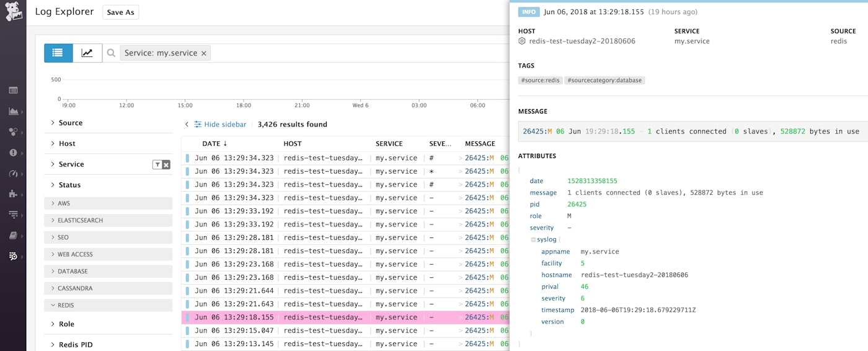
Task: Expand the AWS facet group
Action: point(108,203)
